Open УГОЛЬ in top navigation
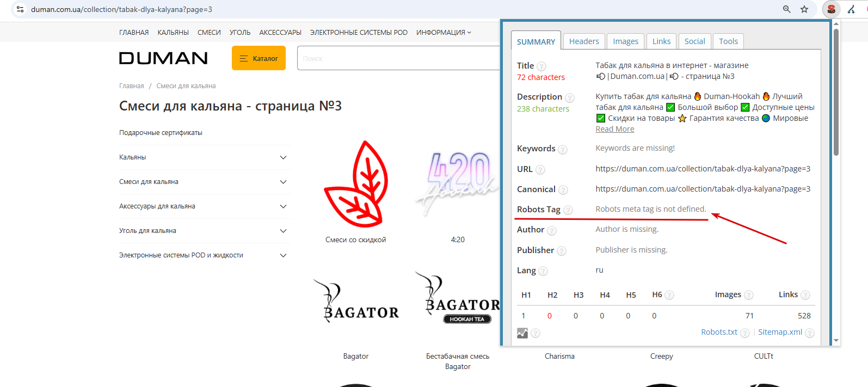The image size is (868, 387). click(x=240, y=33)
